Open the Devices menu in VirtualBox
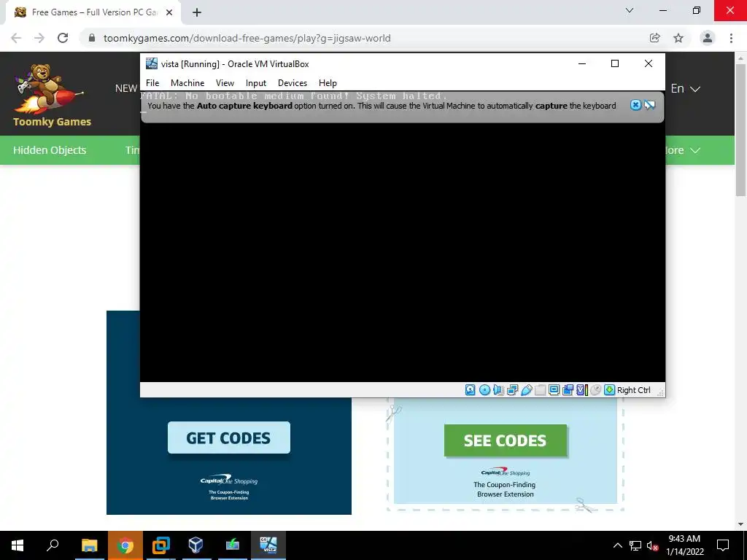This screenshot has height=560, width=747. point(292,83)
